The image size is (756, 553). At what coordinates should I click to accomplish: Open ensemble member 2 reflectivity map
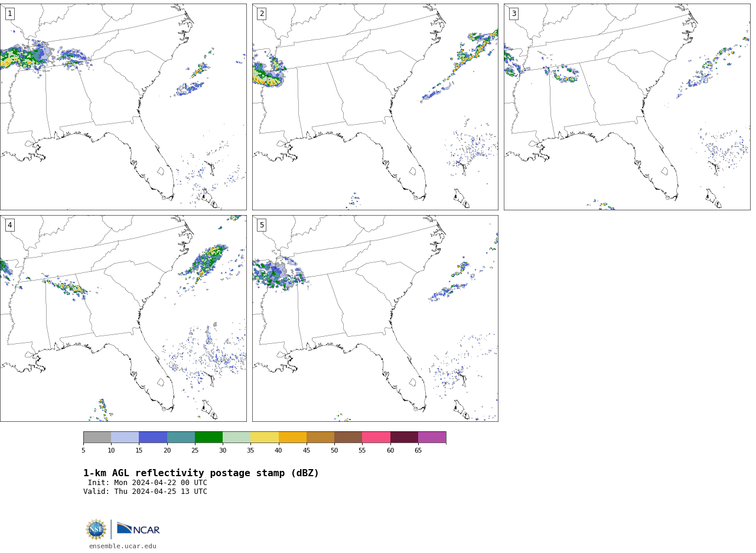click(375, 107)
